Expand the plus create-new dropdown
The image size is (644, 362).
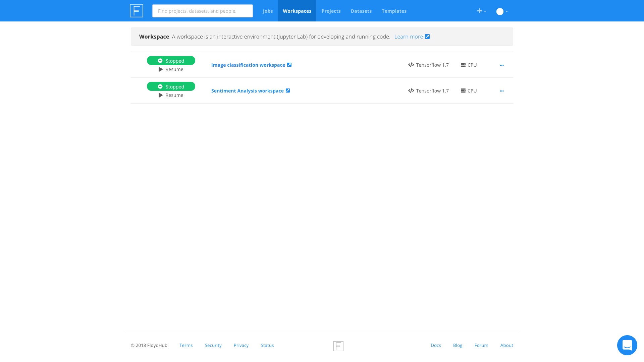(x=481, y=11)
